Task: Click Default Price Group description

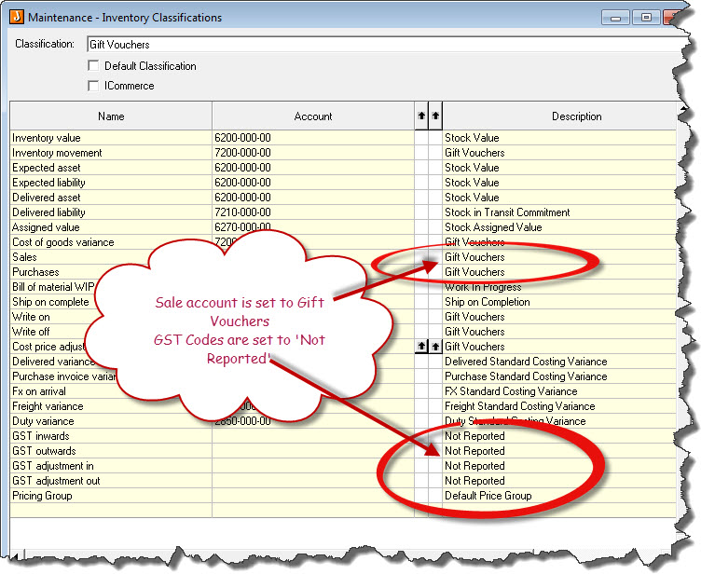Action: pos(488,496)
